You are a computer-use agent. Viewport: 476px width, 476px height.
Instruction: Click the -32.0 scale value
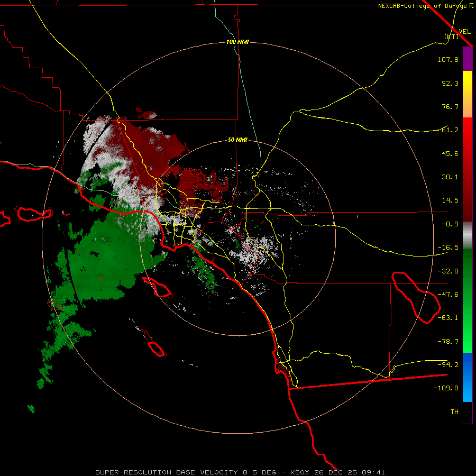pyautogui.click(x=448, y=271)
